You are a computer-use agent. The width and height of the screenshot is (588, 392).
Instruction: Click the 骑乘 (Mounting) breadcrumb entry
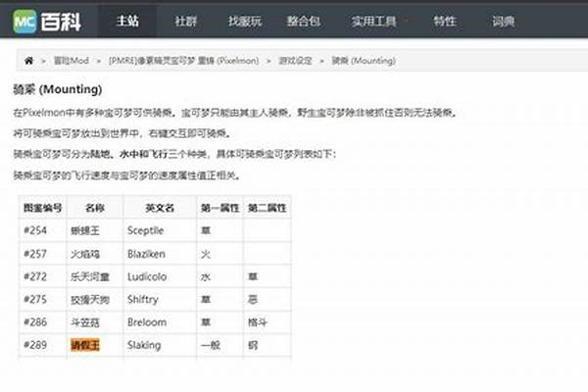(x=364, y=61)
